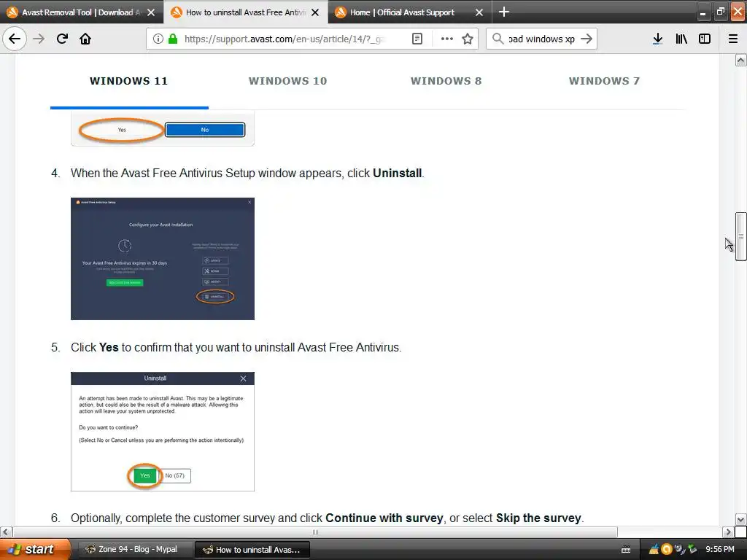747x560 pixels.
Task: Open the on-screen keyboard taskbar icon
Action: click(626, 550)
